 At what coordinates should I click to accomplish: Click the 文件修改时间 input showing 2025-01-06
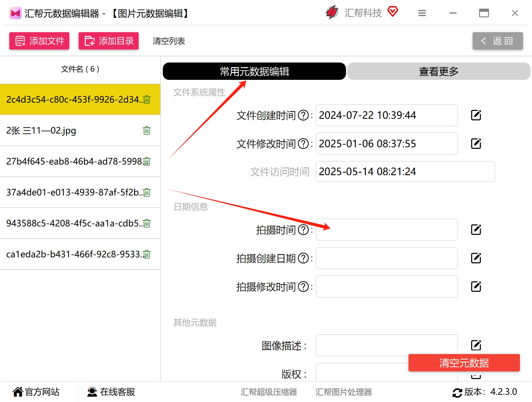coord(387,144)
